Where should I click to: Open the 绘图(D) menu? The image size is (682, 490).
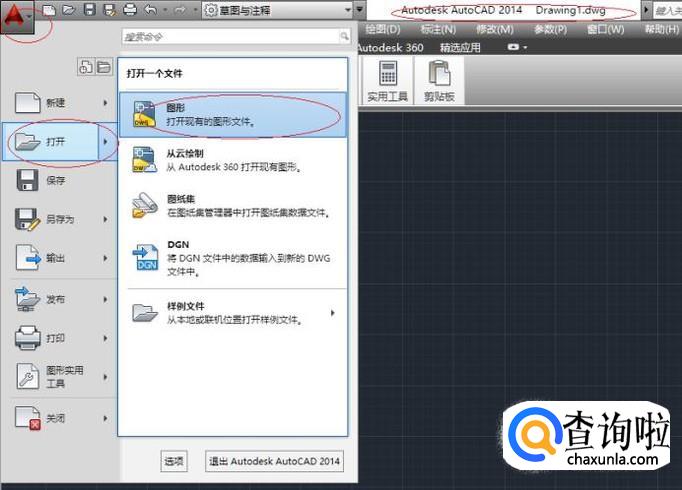[383, 29]
